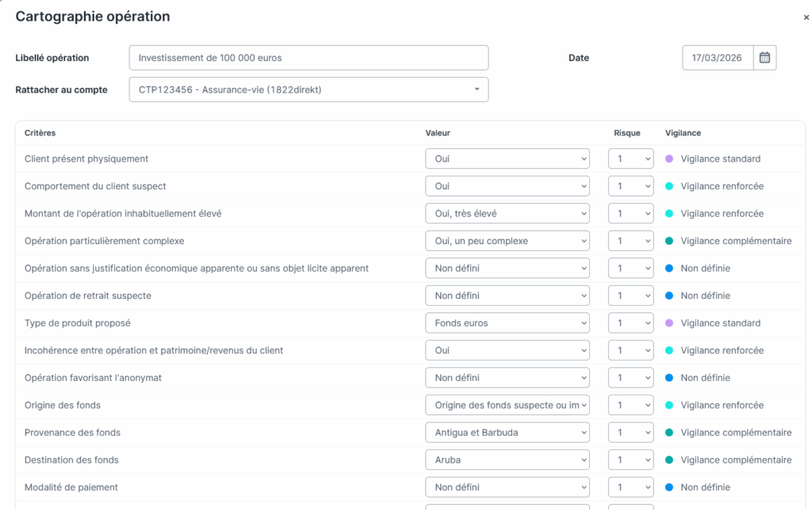Change Provenance des fonds country selection
The width and height of the screenshot is (812, 511).
[x=507, y=433]
